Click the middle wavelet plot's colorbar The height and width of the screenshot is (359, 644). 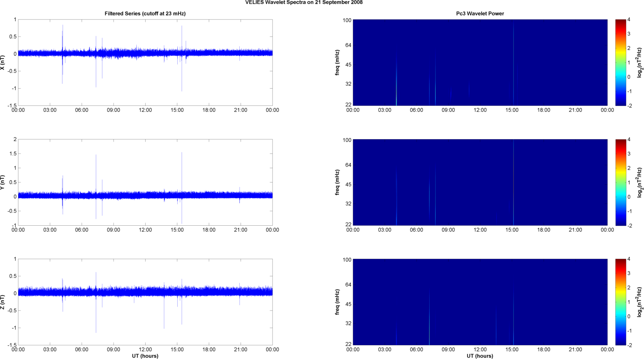[620, 182]
